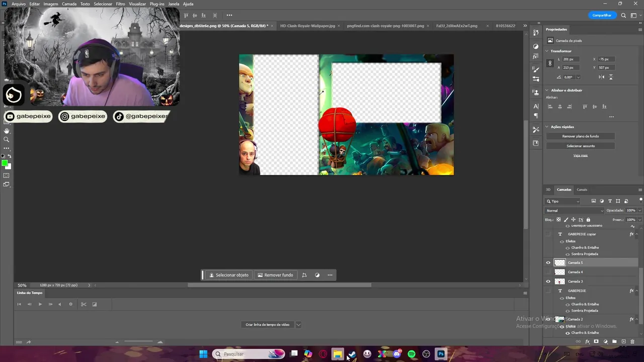The width and height of the screenshot is (644, 362).
Task: Flip the layer horizontally in Transformar
Action: click(602, 77)
